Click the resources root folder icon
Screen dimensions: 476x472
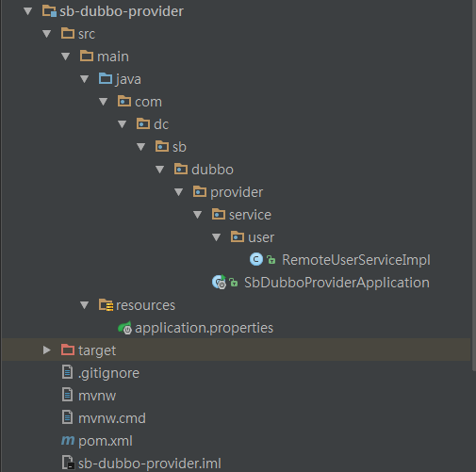click(x=107, y=304)
